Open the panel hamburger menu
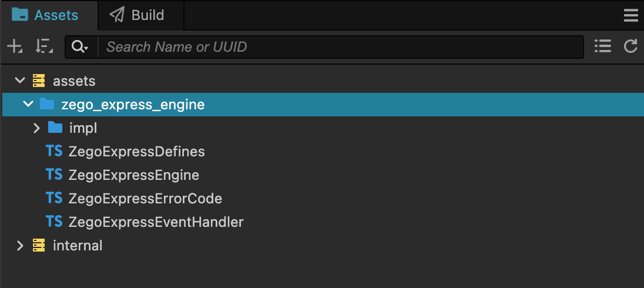This screenshot has width=644, height=288. 631,16
